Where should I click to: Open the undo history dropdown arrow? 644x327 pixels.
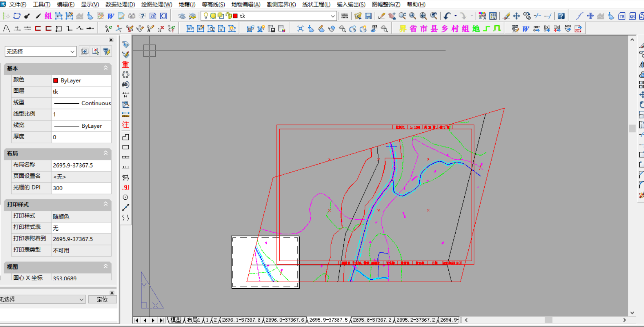point(455,16)
